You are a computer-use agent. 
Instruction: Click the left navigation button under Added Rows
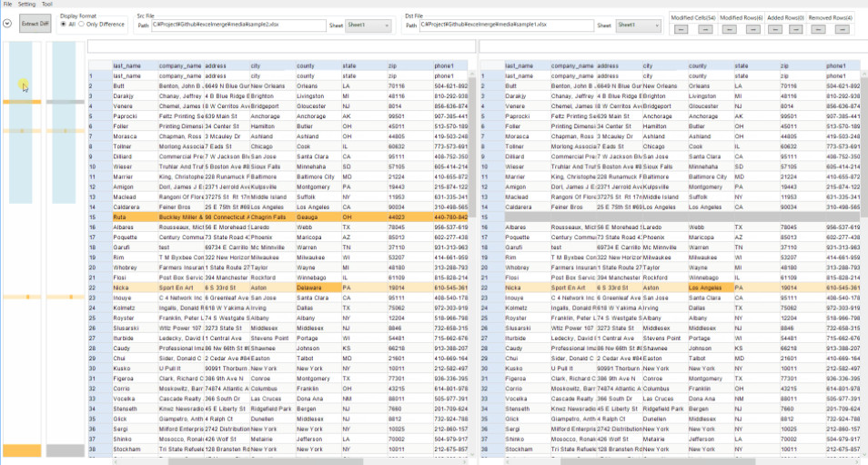(x=777, y=29)
